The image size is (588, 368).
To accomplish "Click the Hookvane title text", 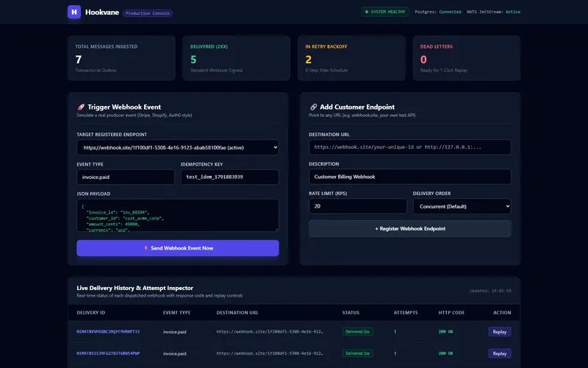I will 102,13.
